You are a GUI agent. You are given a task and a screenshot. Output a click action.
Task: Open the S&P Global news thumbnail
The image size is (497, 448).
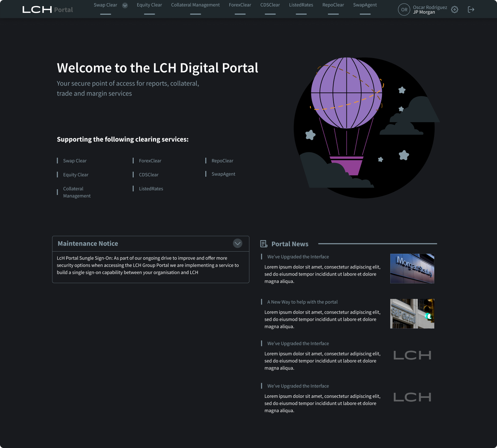tap(412, 314)
